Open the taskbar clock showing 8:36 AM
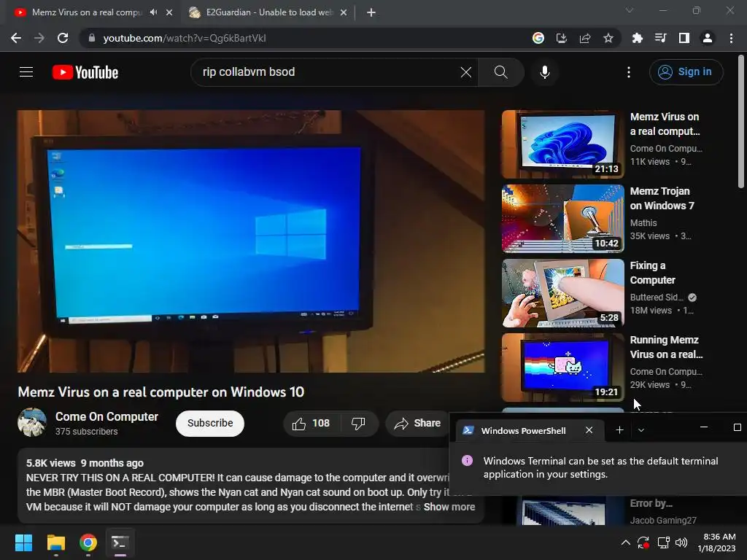This screenshot has height=560, width=747. [716, 542]
